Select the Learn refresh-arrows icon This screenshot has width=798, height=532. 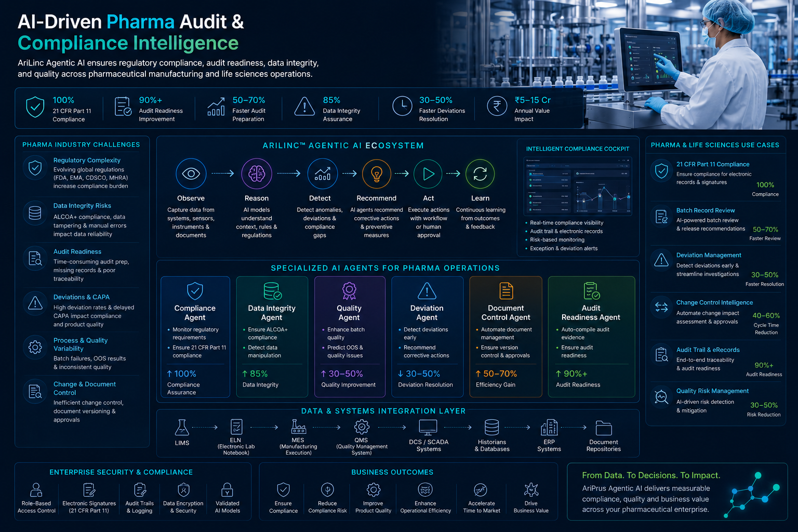pos(480,174)
